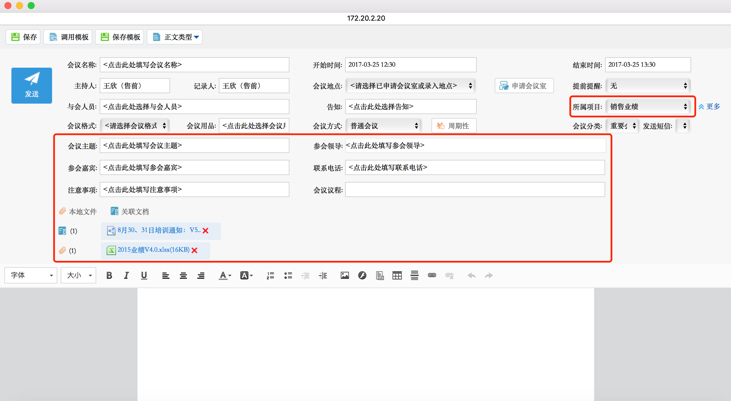Apply italic formatting in editor toolbar
This screenshot has width=731, height=401.
click(126, 276)
